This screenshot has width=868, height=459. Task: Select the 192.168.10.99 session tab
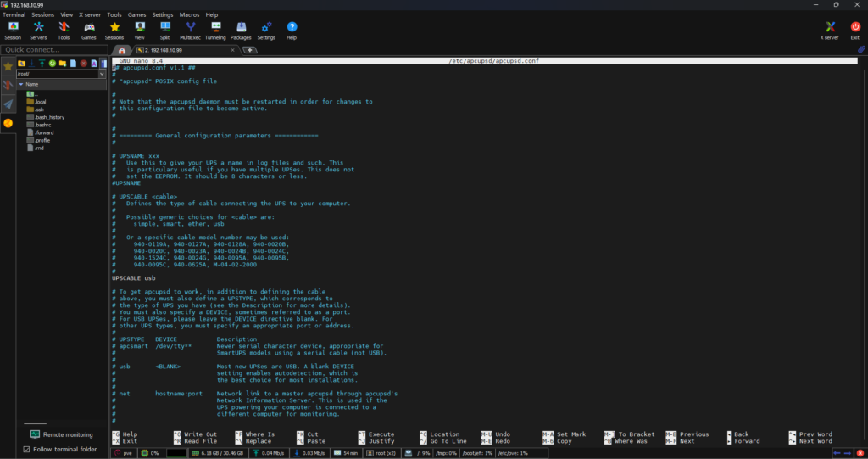point(176,50)
